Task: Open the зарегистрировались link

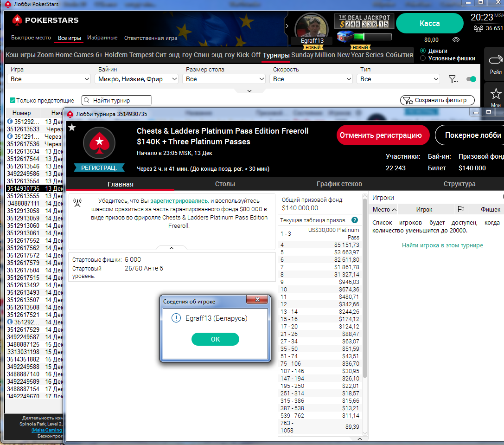Action: pyautogui.click(x=180, y=201)
